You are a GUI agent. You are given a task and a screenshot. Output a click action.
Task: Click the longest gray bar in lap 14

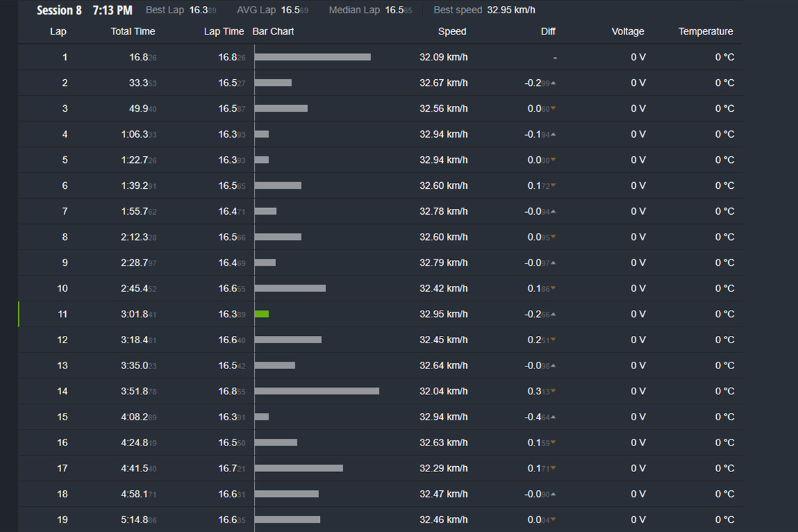tap(317, 391)
